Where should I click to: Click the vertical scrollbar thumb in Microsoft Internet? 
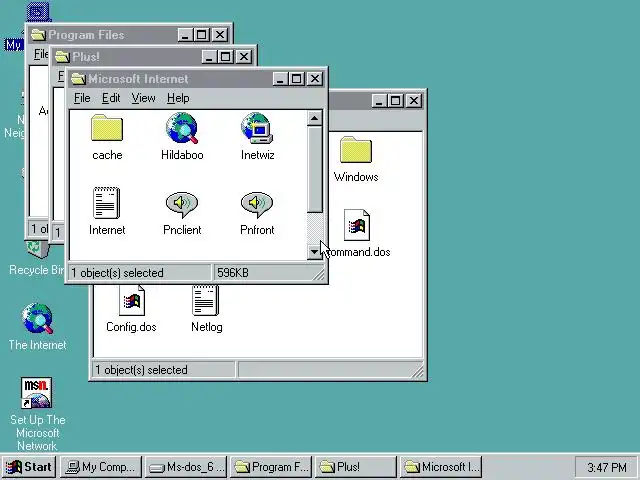(x=314, y=169)
